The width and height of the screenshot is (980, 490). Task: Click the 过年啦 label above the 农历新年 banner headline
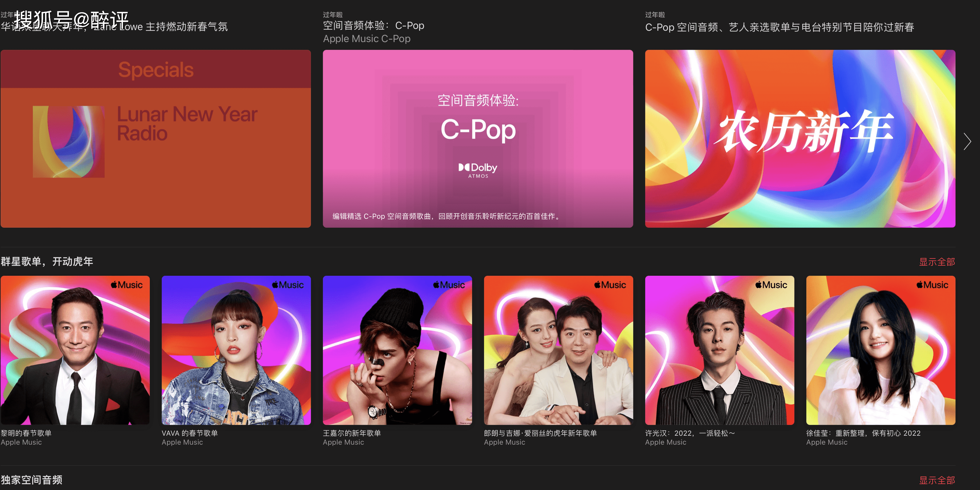click(655, 14)
